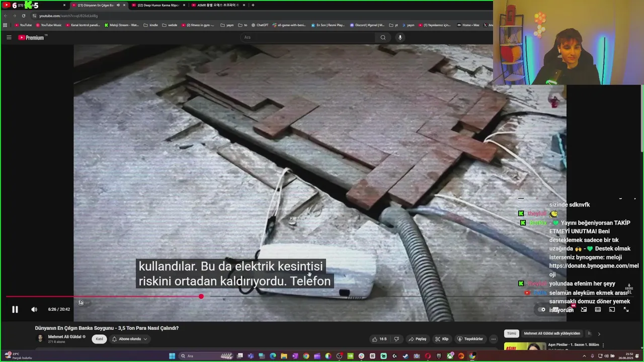Click the magnifier search button
The width and height of the screenshot is (644, 362).
383,37
